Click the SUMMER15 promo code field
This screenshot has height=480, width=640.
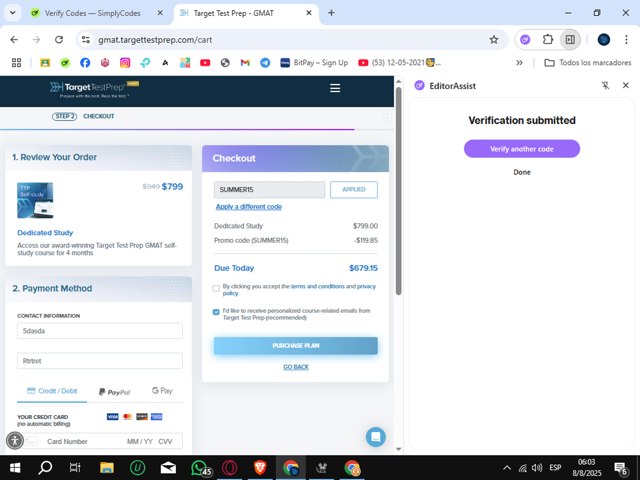pos(269,189)
